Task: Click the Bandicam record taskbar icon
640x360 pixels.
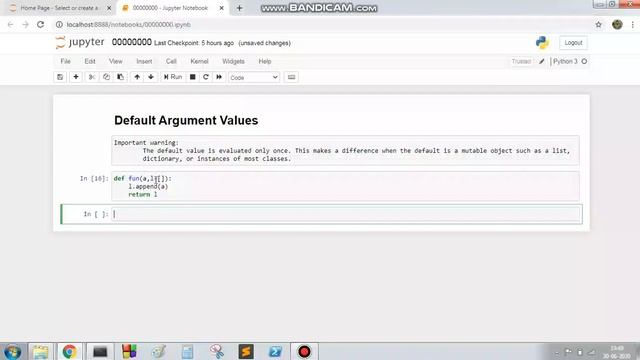Action: click(x=304, y=351)
